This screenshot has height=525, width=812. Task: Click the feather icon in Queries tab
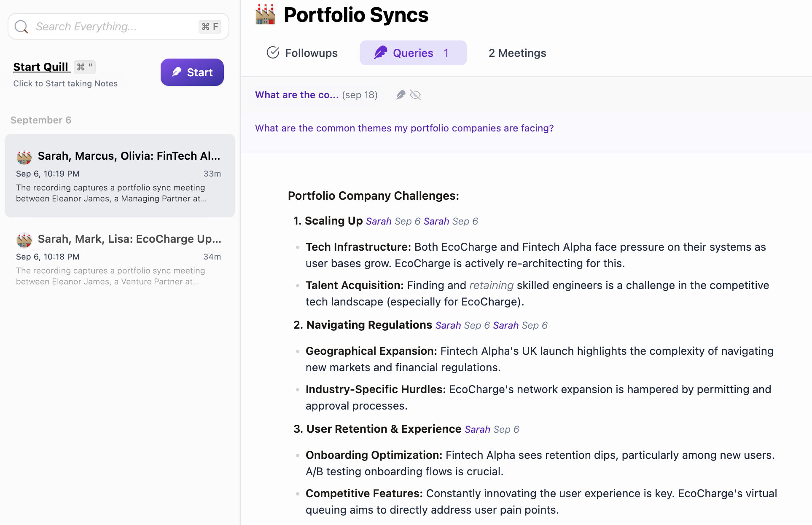tap(380, 53)
